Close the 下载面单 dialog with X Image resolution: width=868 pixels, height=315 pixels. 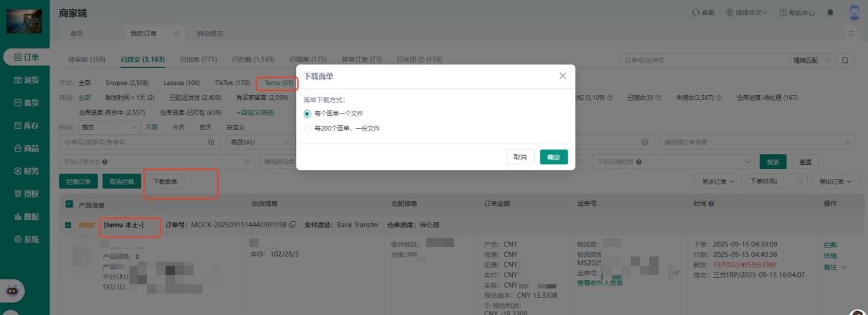563,76
